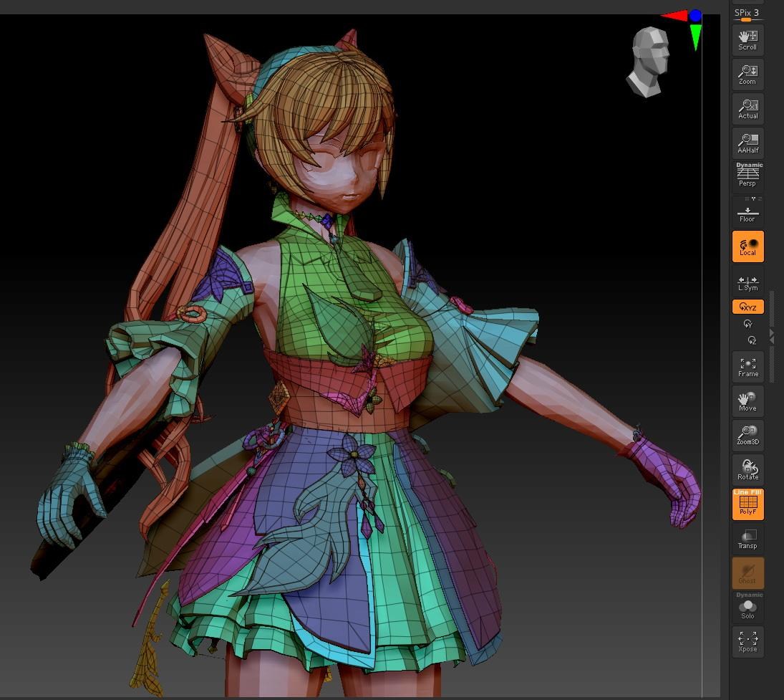
Task: Toggle Solo mode for subtool
Action: (747, 608)
